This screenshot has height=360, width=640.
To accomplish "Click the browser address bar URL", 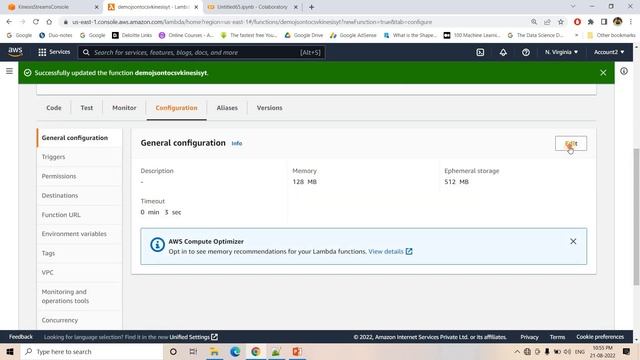I will point(252,22).
